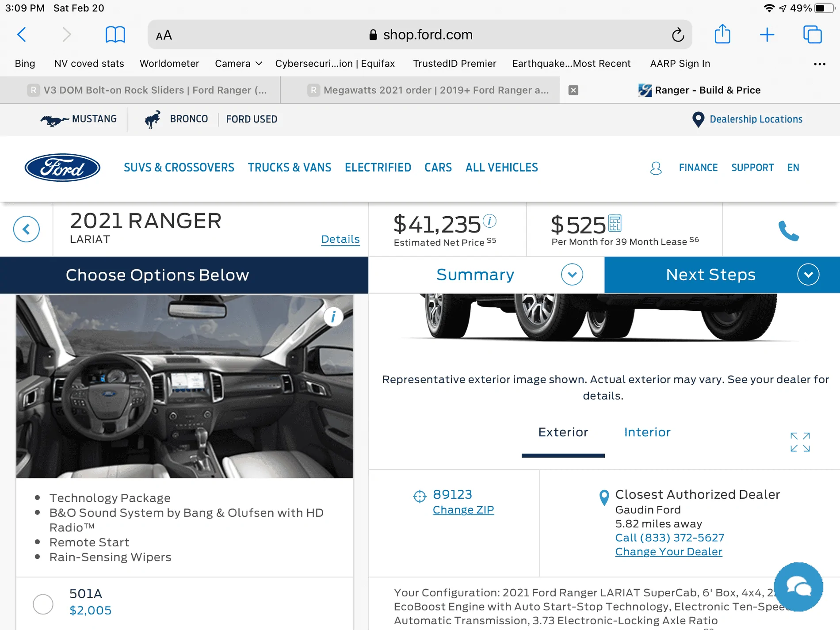Click the Bronco horse logo
The image size is (840, 630).
[x=153, y=119]
